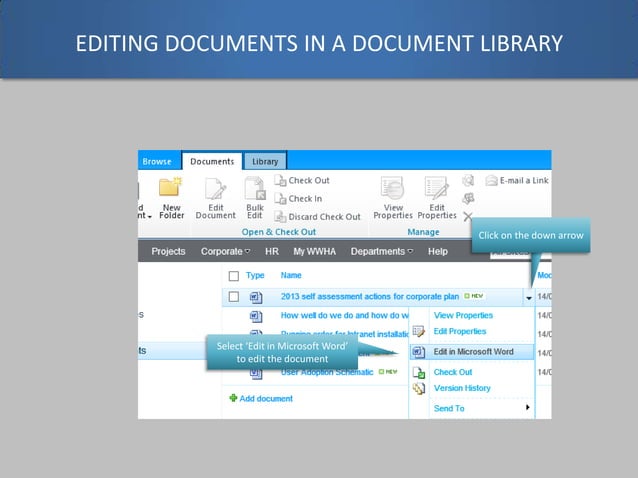Click Discard Check Out in ribbon
The width and height of the screenshot is (638, 478).
(317, 217)
